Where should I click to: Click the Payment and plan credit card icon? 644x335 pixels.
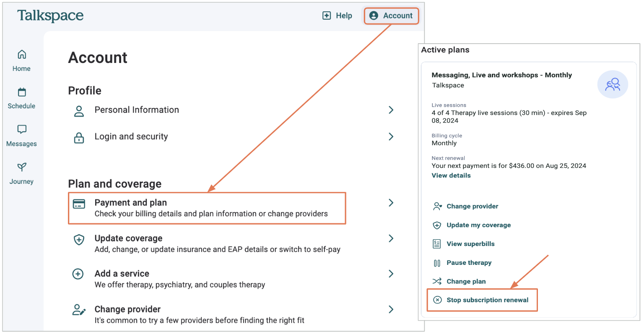(x=79, y=204)
